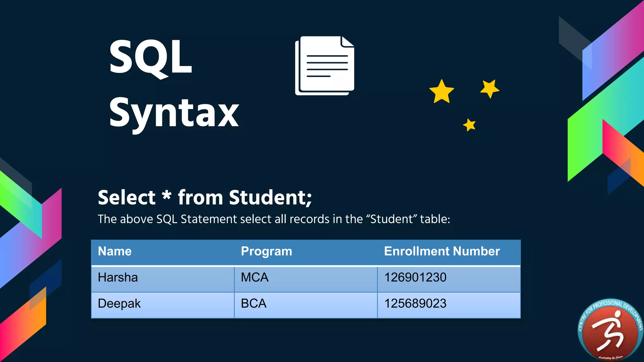Click the "125689023" enrollment cell

449,305
